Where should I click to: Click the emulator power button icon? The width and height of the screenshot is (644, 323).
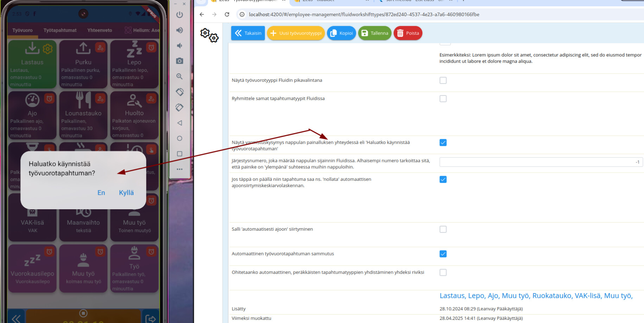click(x=179, y=15)
